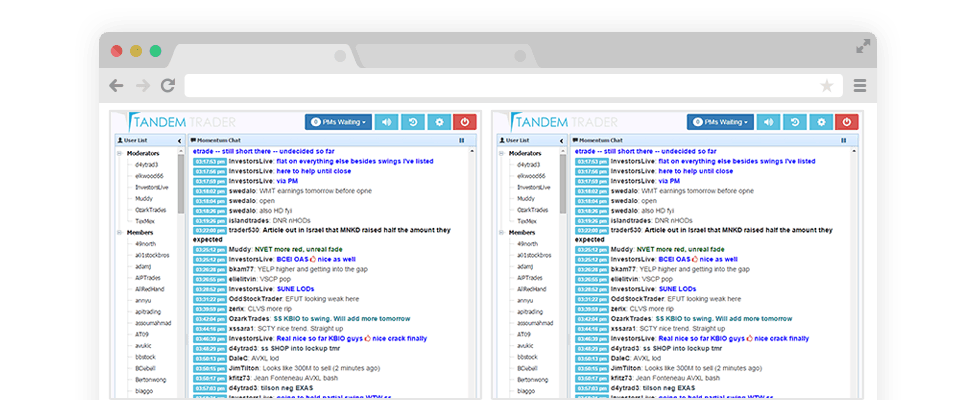965x400 pixels.
Task: Collapse Members tree group in right panel
Action: pos(502,233)
